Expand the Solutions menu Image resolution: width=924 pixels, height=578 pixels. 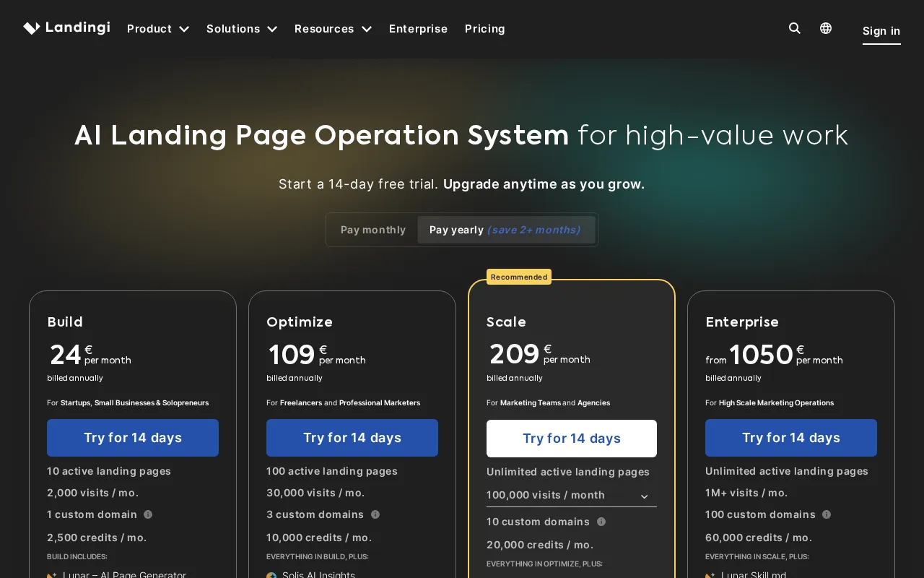pyautogui.click(x=242, y=29)
